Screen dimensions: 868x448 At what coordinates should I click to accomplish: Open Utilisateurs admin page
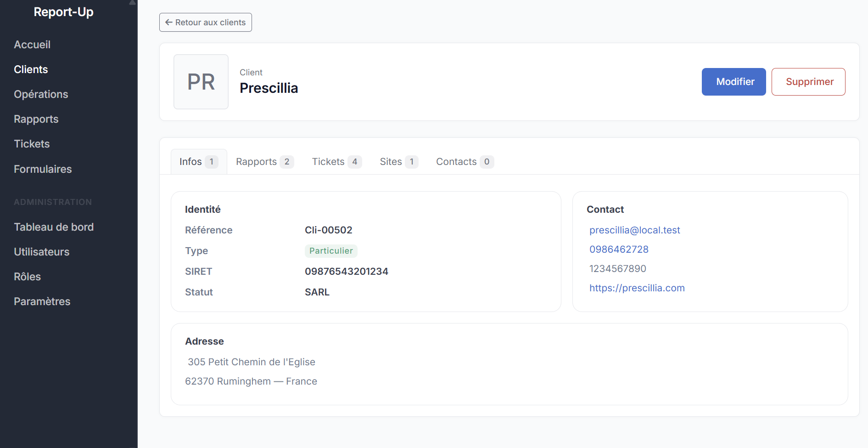click(42, 252)
